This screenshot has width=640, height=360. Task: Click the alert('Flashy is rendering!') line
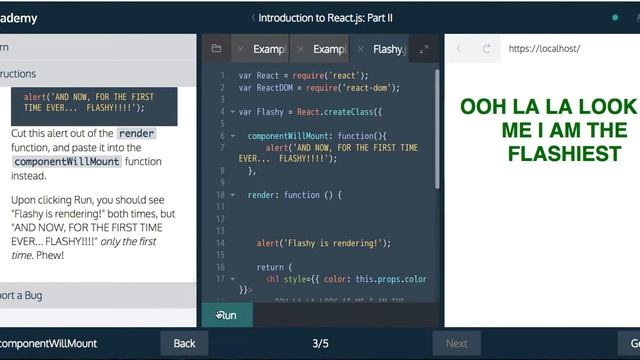pos(323,243)
